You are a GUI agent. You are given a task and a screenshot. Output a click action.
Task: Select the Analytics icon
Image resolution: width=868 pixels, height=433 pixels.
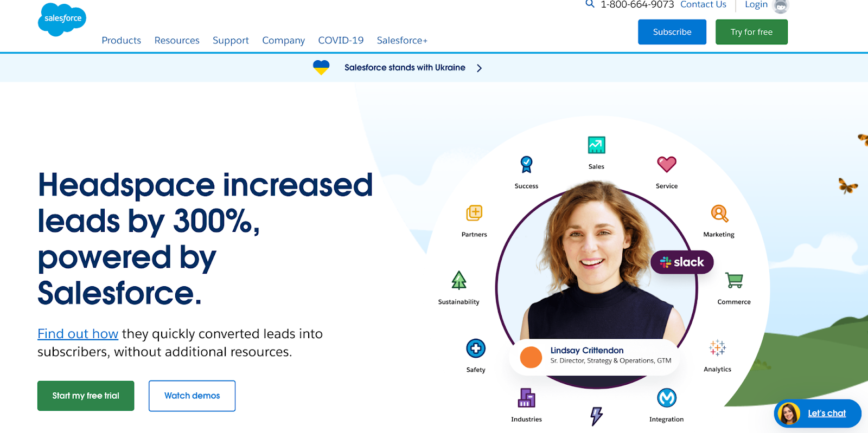pyautogui.click(x=717, y=348)
